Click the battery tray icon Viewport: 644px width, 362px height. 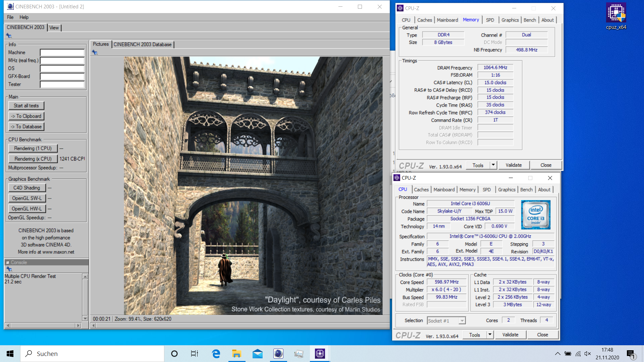tap(568, 354)
